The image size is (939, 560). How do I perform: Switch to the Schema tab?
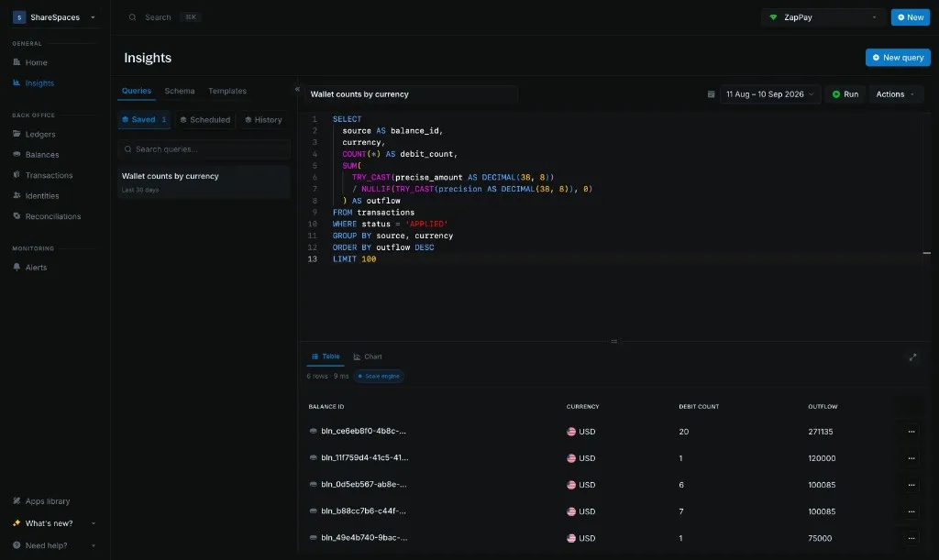[180, 91]
